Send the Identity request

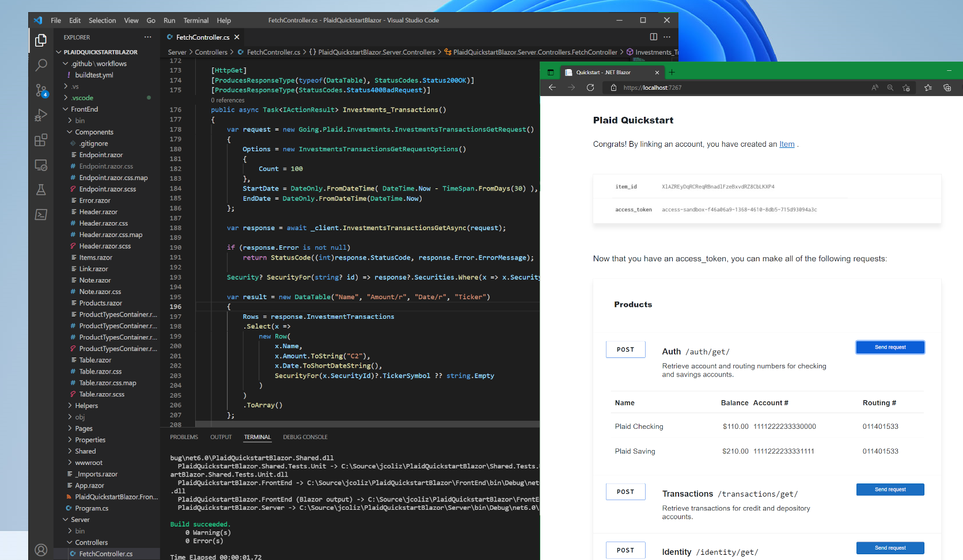coord(890,548)
